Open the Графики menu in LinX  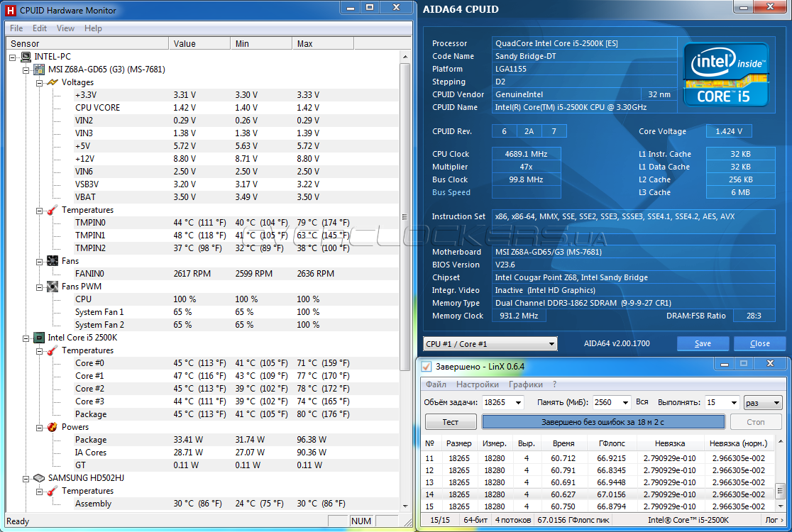pyautogui.click(x=525, y=384)
